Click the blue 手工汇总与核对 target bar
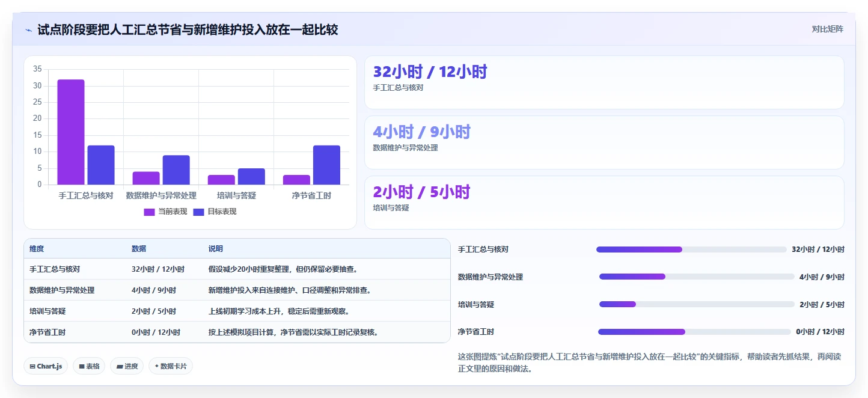This screenshot has width=868, height=398. click(101, 165)
